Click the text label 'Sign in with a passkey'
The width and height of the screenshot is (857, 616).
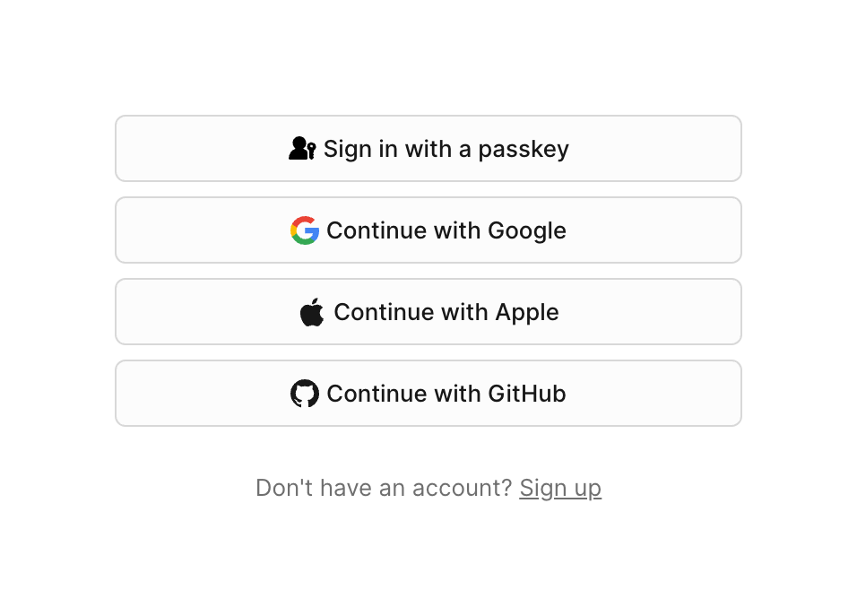coord(446,149)
